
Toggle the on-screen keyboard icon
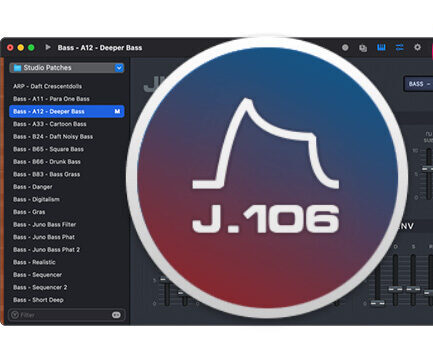381,47
